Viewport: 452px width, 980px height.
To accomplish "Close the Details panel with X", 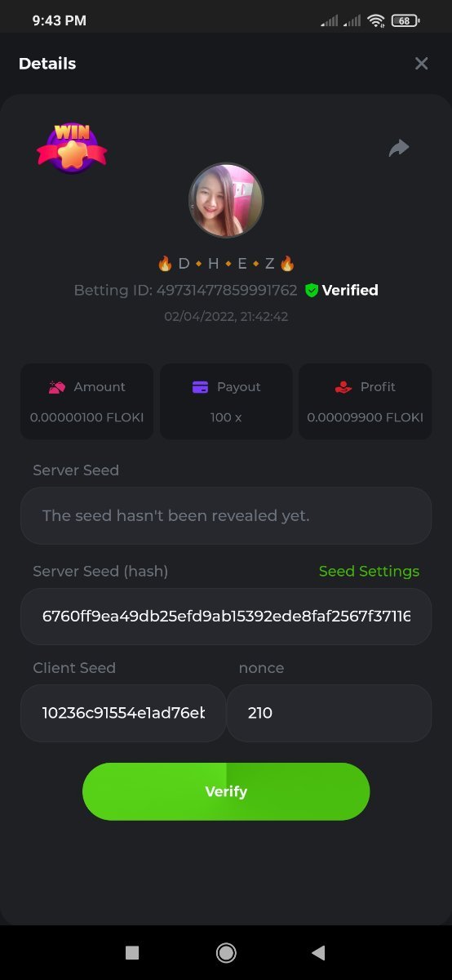I will coord(421,64).
